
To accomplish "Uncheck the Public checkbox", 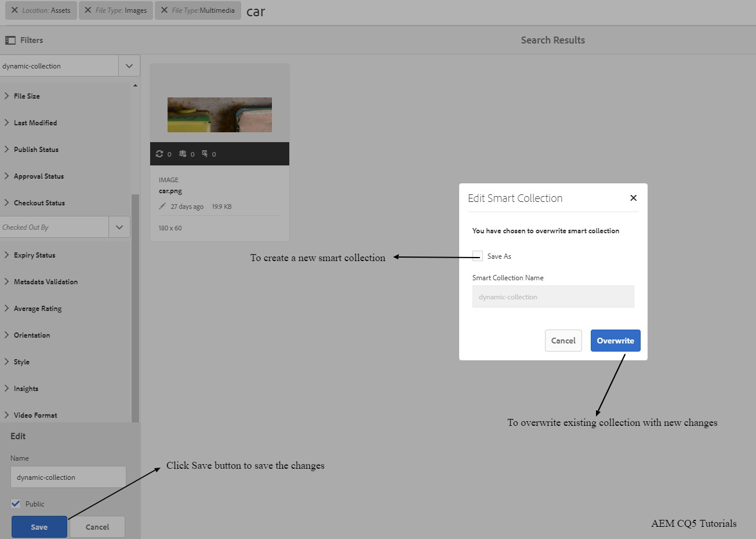I will [16, 504].
